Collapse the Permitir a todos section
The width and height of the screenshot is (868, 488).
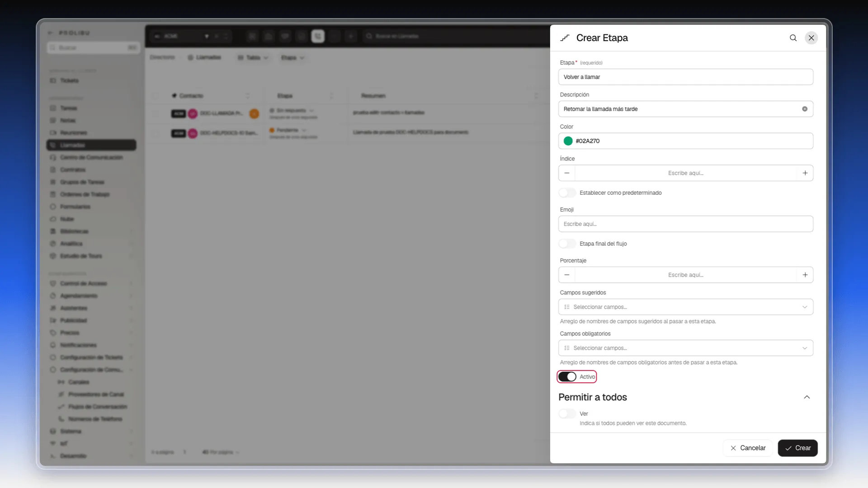(x=807, y=397)
